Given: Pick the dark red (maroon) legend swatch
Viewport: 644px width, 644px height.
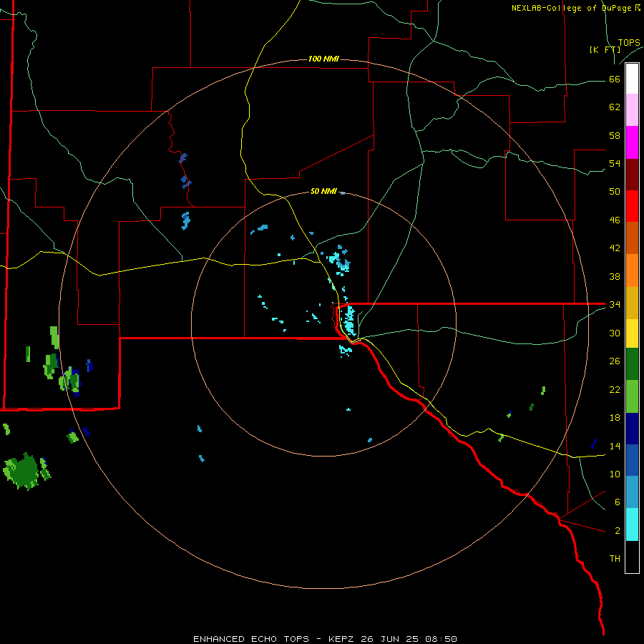Looking at the screenshot, I should click(632, 174).
